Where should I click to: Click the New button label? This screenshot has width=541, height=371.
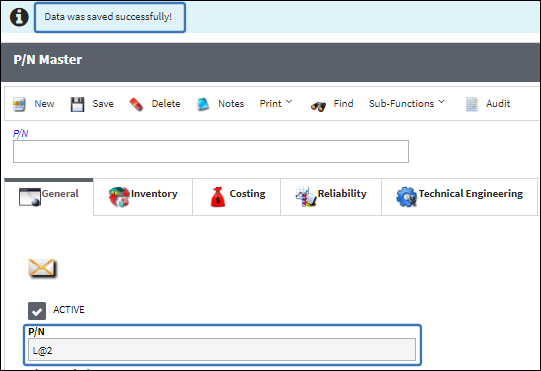coord(44,104)
